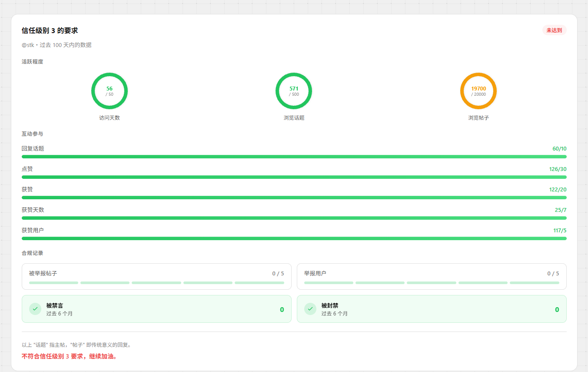Click the title 信任级别 3 的要求
The image size is (588, 372).
click(x=50, y=30)
